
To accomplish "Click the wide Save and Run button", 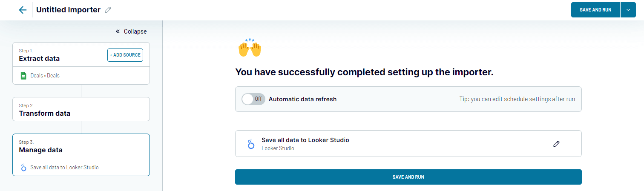I will [x=408, y=177].
